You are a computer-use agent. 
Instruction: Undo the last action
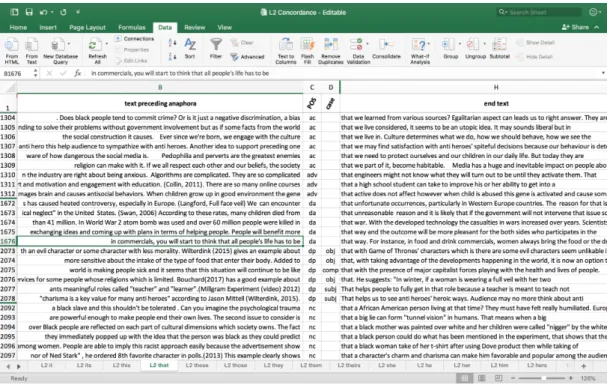43,12
